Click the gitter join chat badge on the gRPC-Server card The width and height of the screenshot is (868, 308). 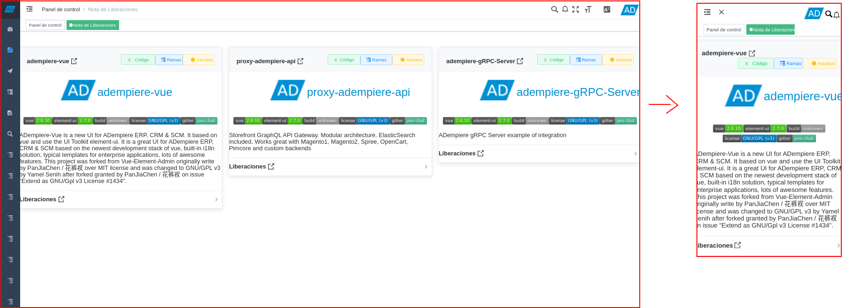coord(619,121)
